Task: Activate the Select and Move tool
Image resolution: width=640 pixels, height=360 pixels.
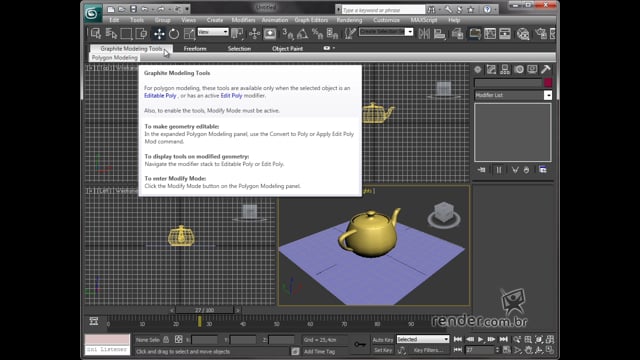Action: coord(159,33)
